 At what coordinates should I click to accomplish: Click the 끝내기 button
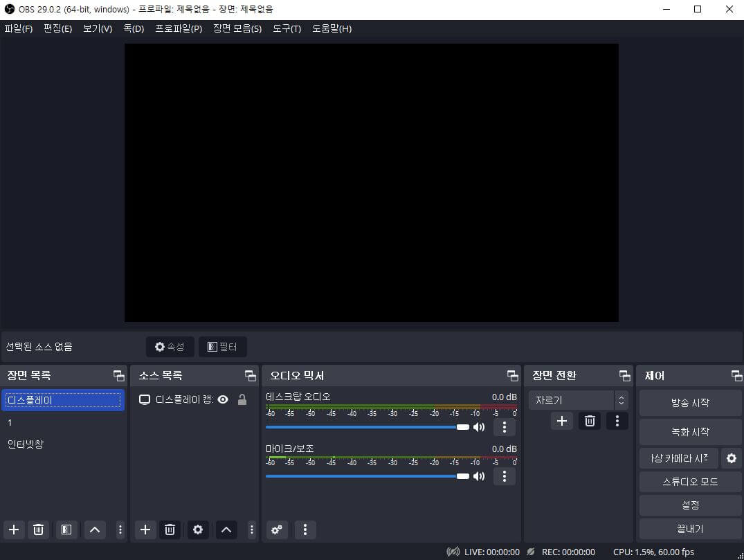691,529
